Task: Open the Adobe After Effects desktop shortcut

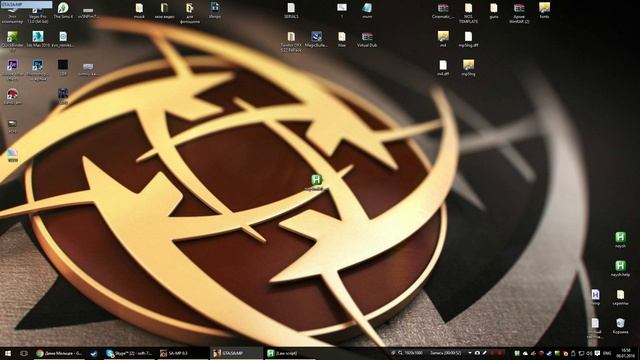Action: tap(12, 70)
